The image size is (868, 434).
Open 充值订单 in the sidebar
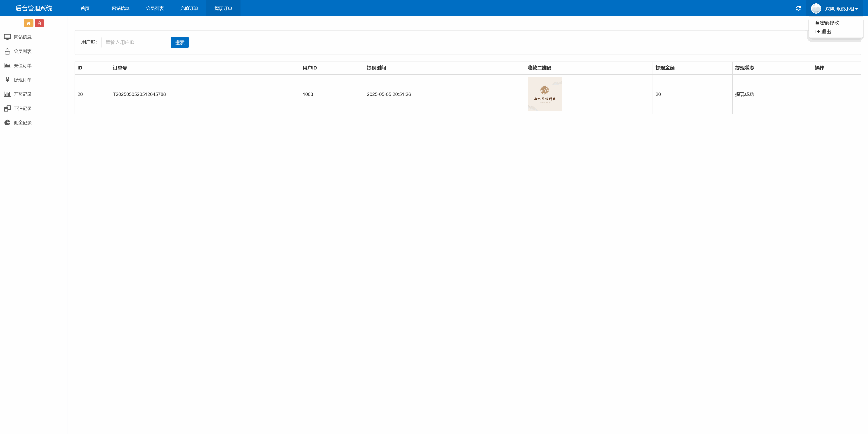pos(22,66)
